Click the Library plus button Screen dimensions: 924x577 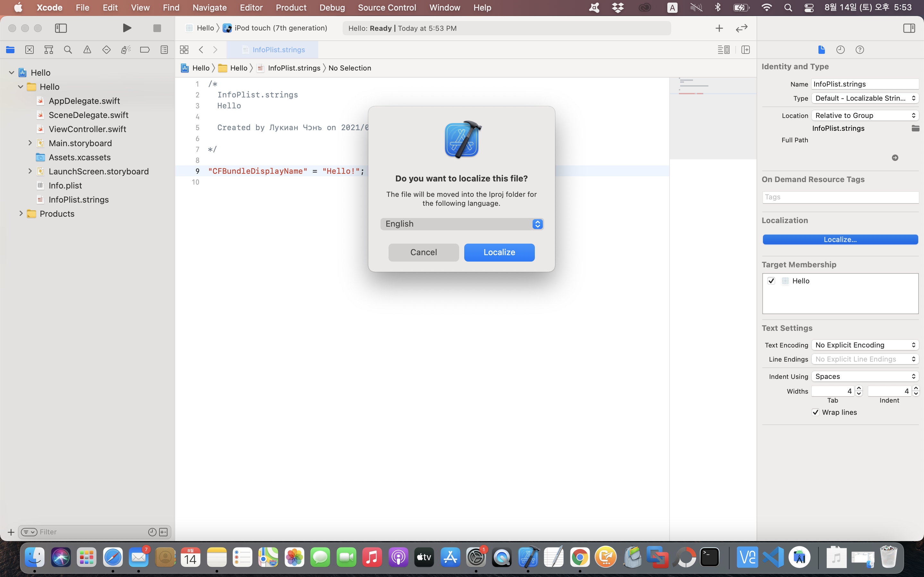pos(719,28)
